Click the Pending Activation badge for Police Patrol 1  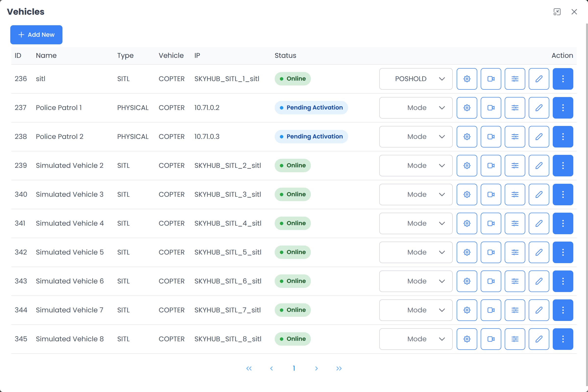311,108
